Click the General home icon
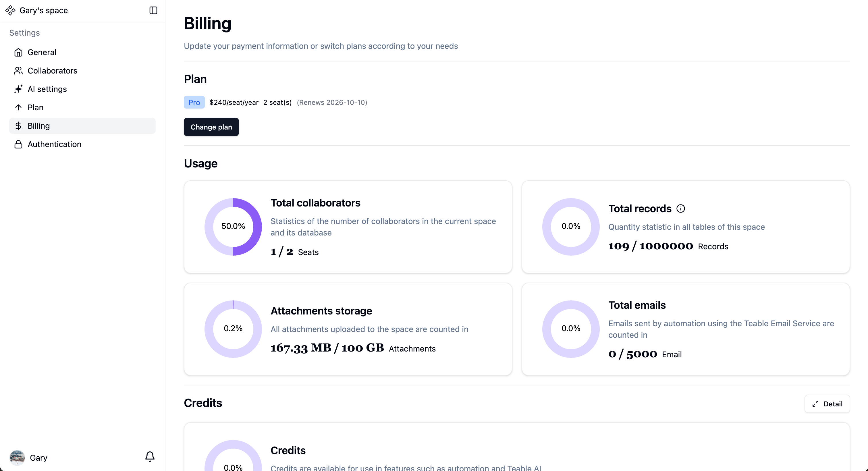Image resolution: width=868 pixels, height=471 pixels. [x=18, y=52]
